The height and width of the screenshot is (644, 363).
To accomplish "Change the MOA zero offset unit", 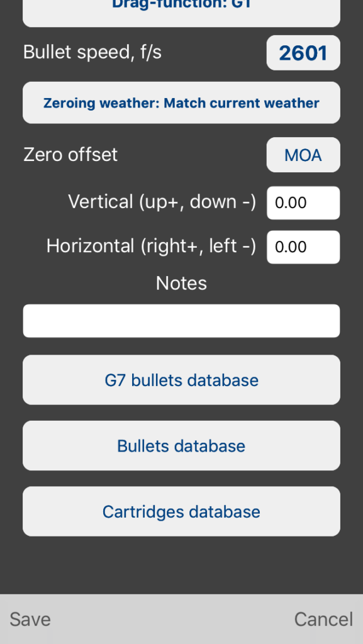I will [x=303, y=155].
